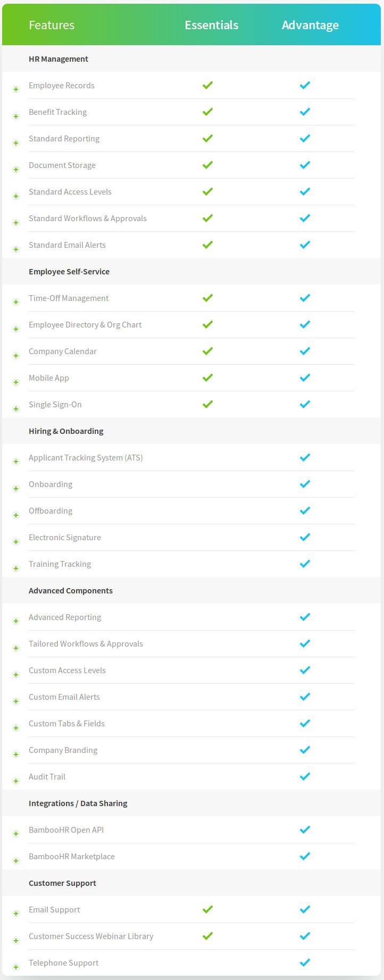The height and width of the screenshot is (980, 384).
Task: Expand the Time-Off Management feature details
Action: (15, 302)
